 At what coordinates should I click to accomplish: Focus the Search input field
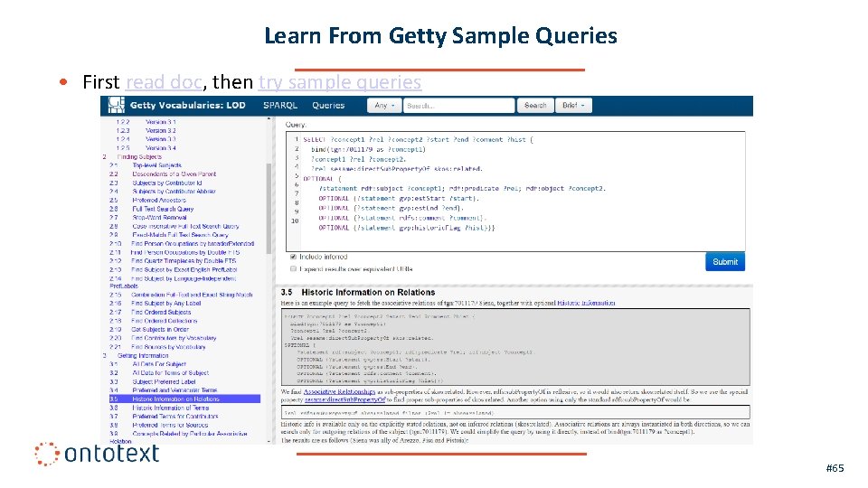tap(459, 105)
